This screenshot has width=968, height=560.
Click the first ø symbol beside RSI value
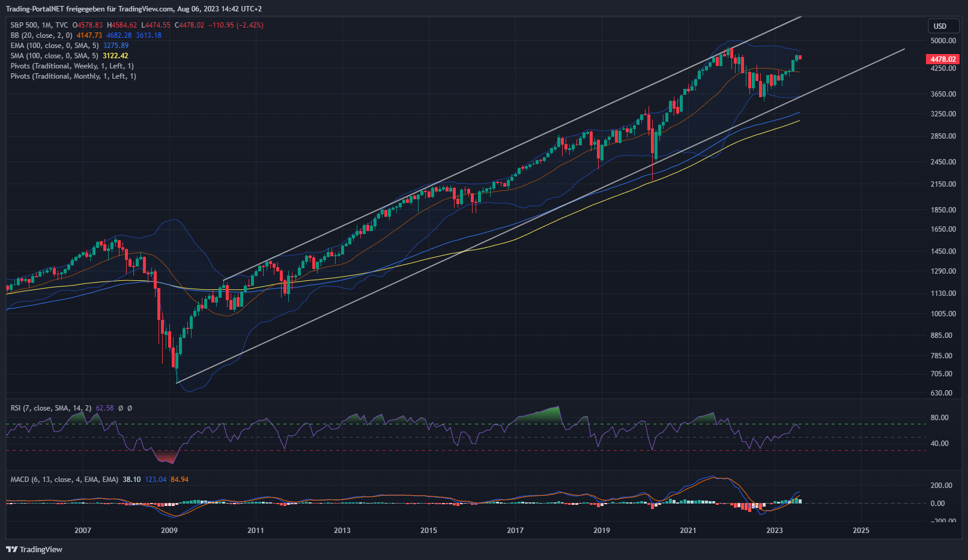(121, 408)
